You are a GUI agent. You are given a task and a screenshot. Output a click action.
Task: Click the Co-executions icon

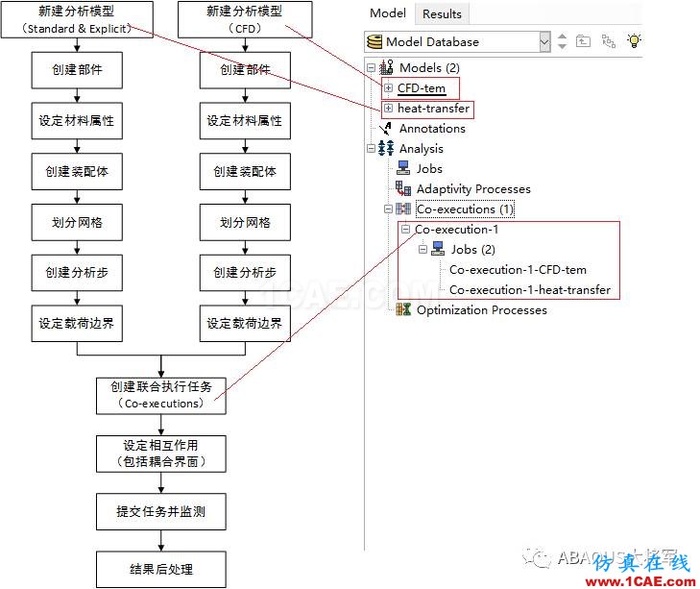403,209
